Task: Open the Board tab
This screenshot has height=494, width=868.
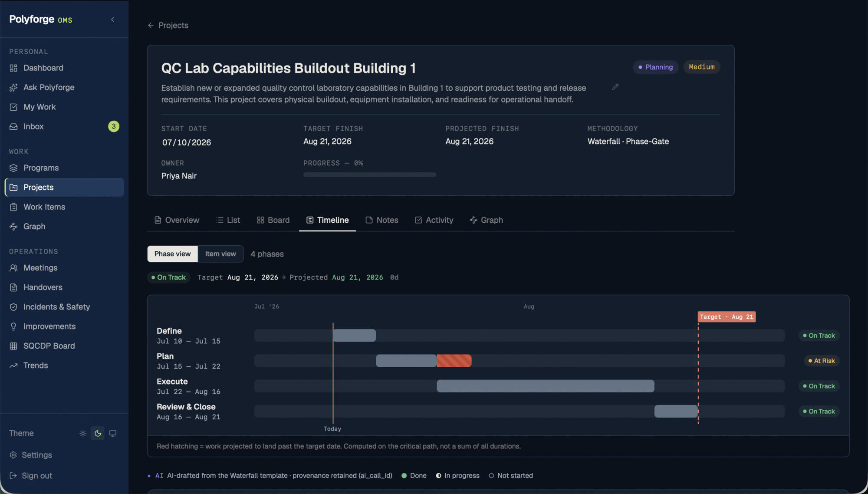Action: pos(273,220)
